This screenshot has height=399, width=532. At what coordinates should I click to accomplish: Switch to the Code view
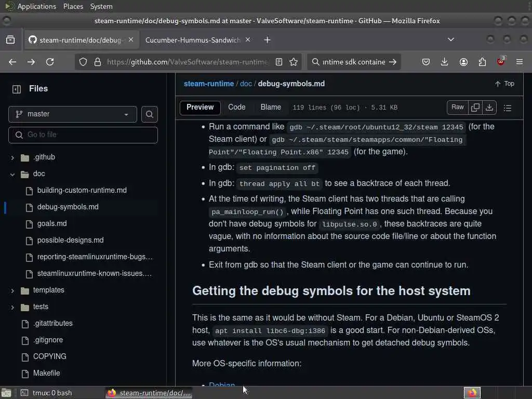pyautogui.click(x=237, y=107)
